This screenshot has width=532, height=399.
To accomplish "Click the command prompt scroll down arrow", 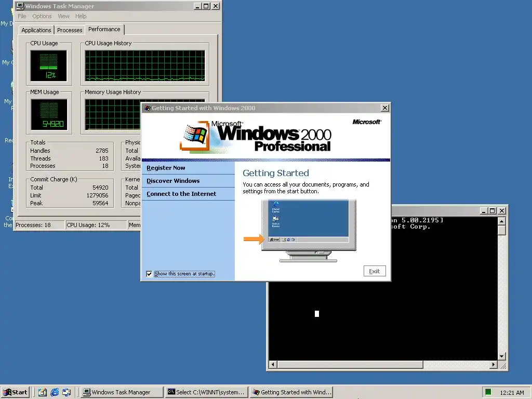I will pos(502,356).
